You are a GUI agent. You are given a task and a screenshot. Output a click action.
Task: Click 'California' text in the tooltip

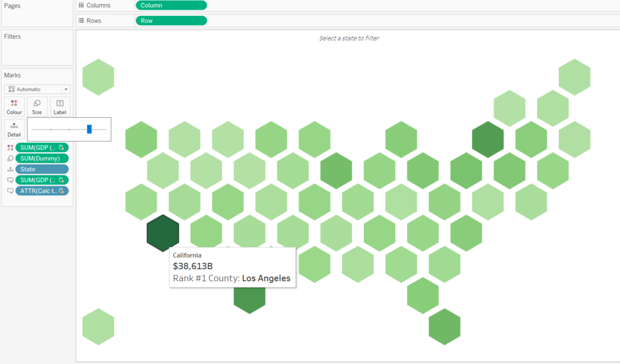(187, 255)
